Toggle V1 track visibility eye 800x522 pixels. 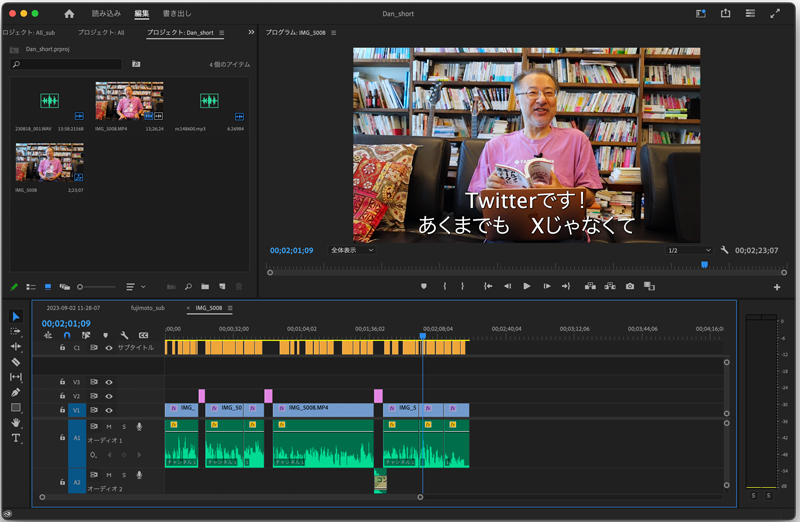tap(109, 410)
